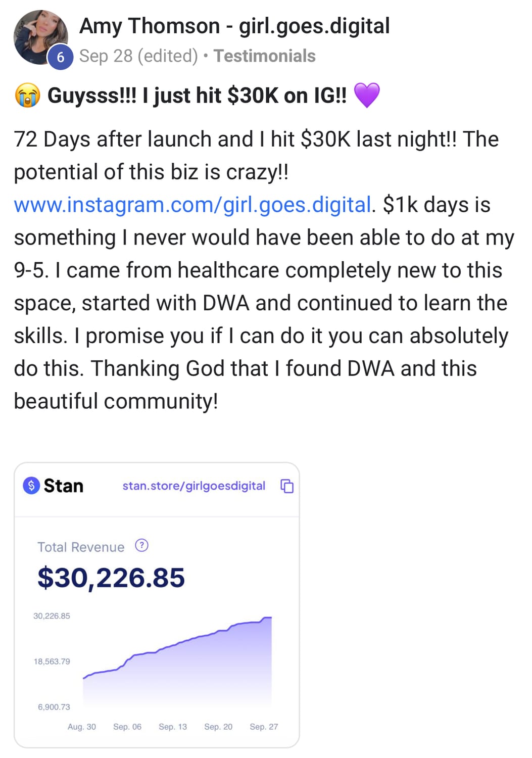Viewport: 532px width, 758px height.
Task: Open the instagram.com/girl.goes.digital link
Action: pos(192,205)
